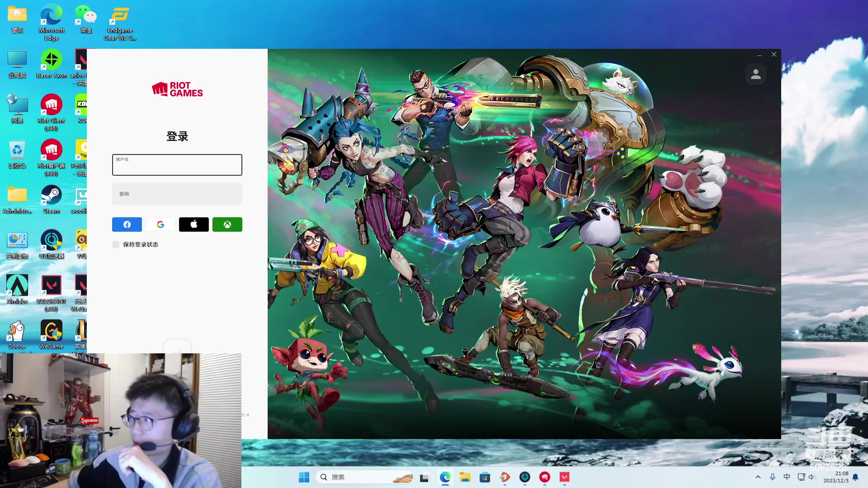Open Edge from the taskbar

pos(445,477)
